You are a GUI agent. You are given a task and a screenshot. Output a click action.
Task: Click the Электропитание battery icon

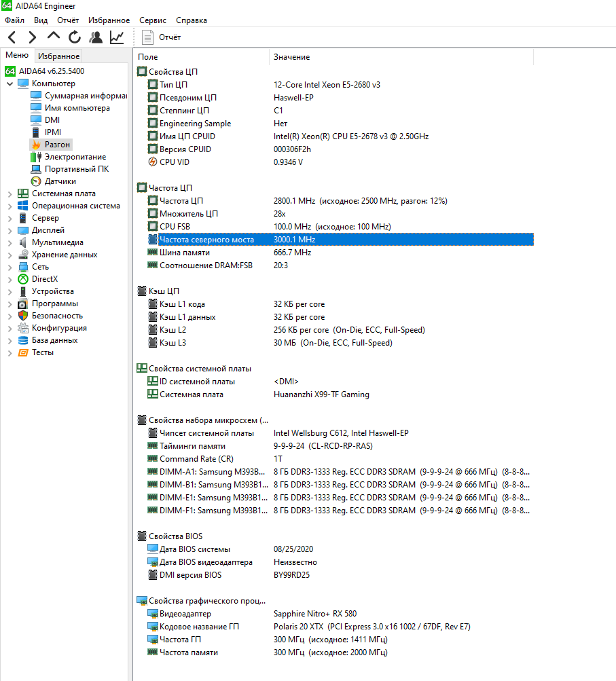coord(36,157)
